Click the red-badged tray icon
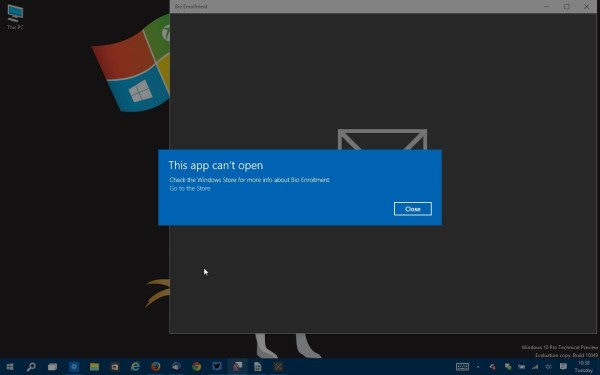600x375 pixels. pyautogui.click(x=492, y=367)
